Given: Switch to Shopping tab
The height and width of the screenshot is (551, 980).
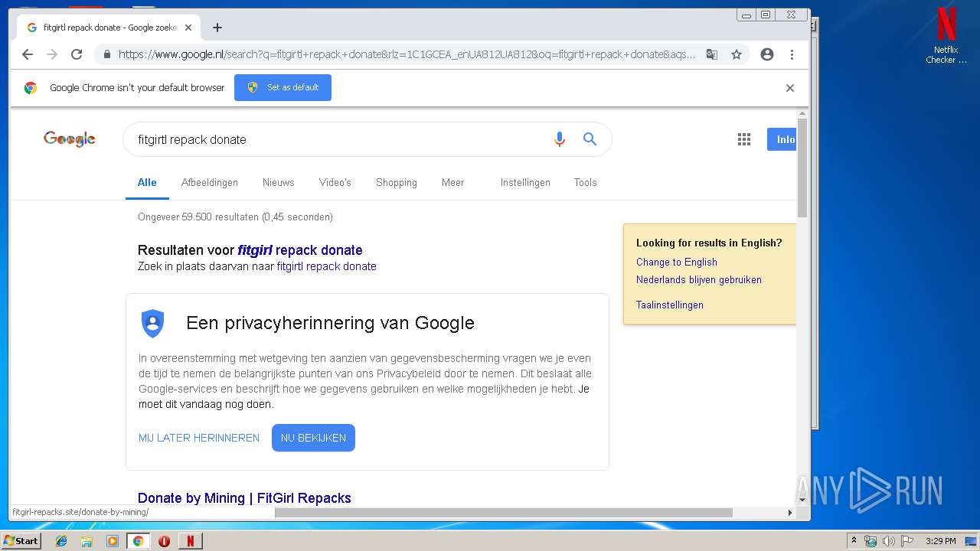Looking at the screenshot, I should coord(397,183).
